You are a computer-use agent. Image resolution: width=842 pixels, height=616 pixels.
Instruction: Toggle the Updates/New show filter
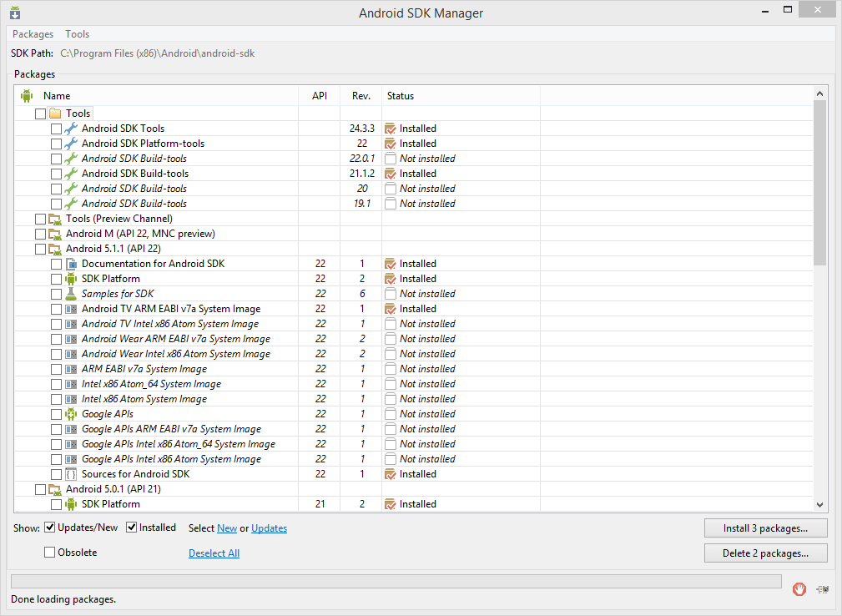coord(49,528)
